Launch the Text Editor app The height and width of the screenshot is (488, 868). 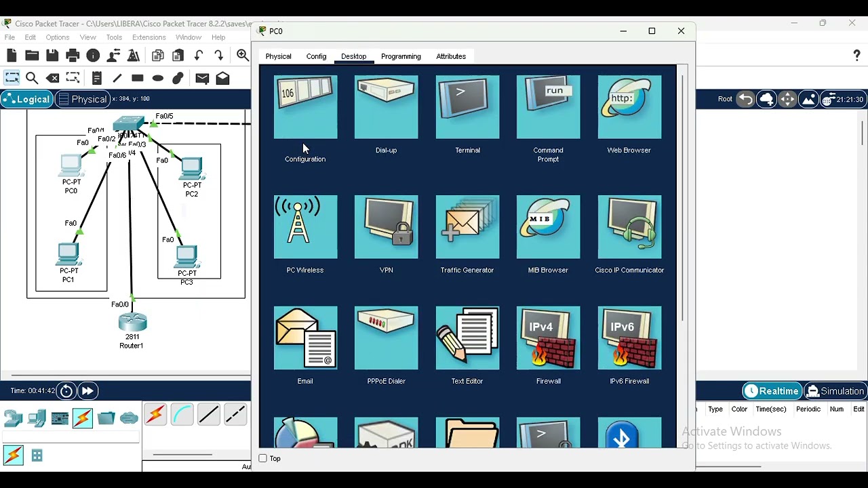pyautogui.click(x=467, y=338)
